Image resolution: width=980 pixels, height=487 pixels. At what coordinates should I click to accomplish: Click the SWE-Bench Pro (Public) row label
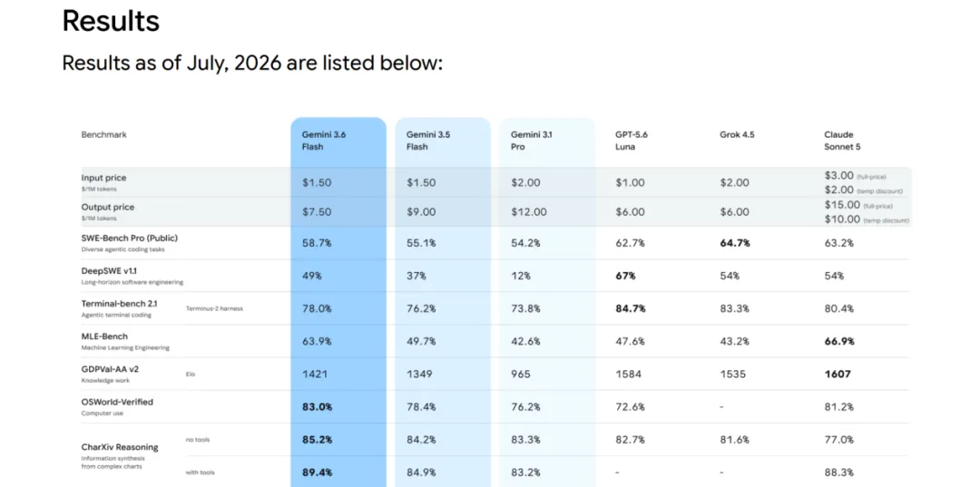point(130,238)
